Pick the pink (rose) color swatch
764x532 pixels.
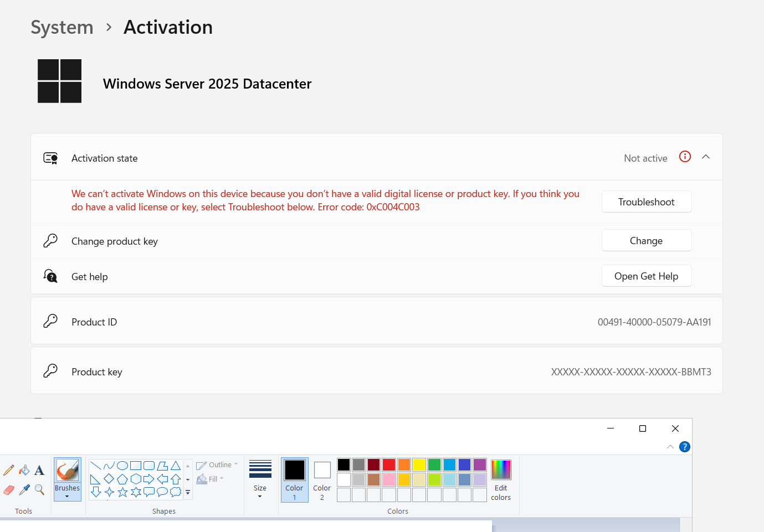point(389,479)
